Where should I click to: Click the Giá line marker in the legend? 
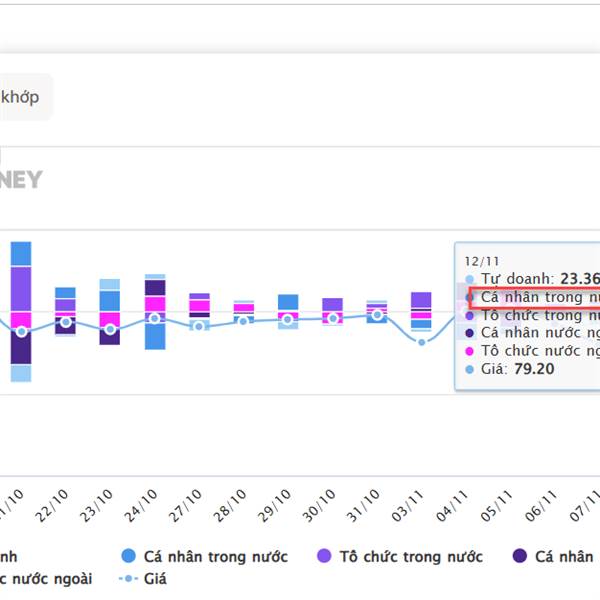pos(127,578)
